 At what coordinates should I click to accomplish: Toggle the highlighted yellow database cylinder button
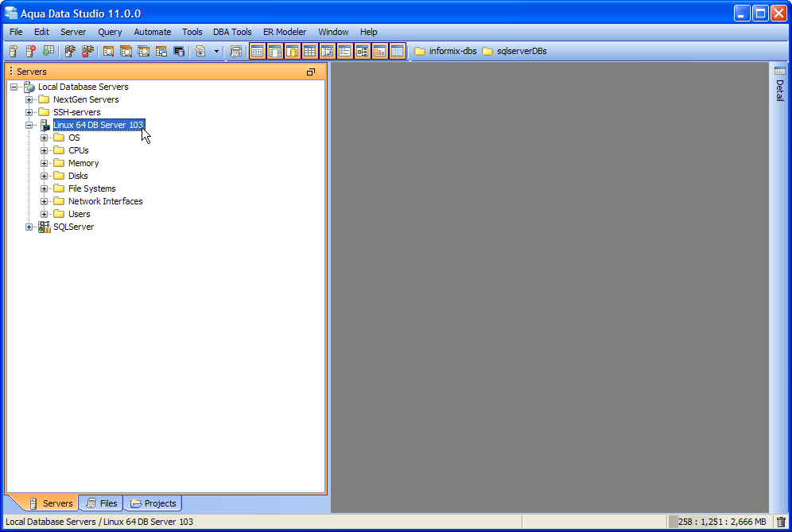pos(292,51)
